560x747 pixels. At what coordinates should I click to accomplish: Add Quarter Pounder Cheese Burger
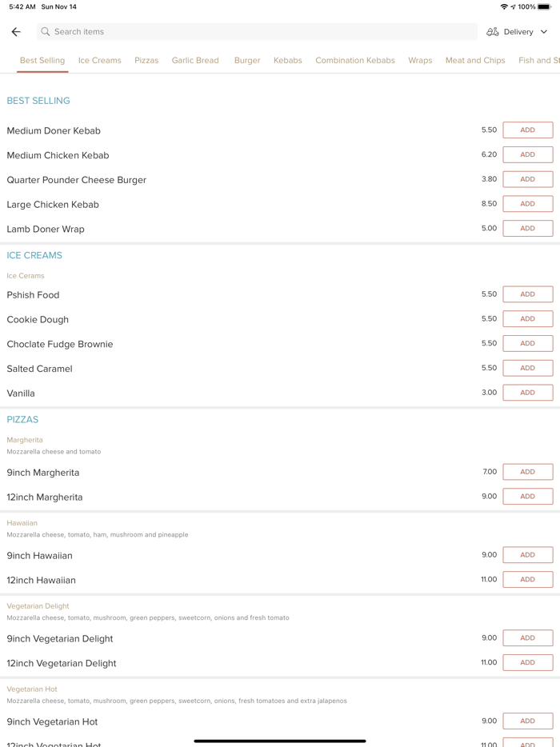pos(527,179)
